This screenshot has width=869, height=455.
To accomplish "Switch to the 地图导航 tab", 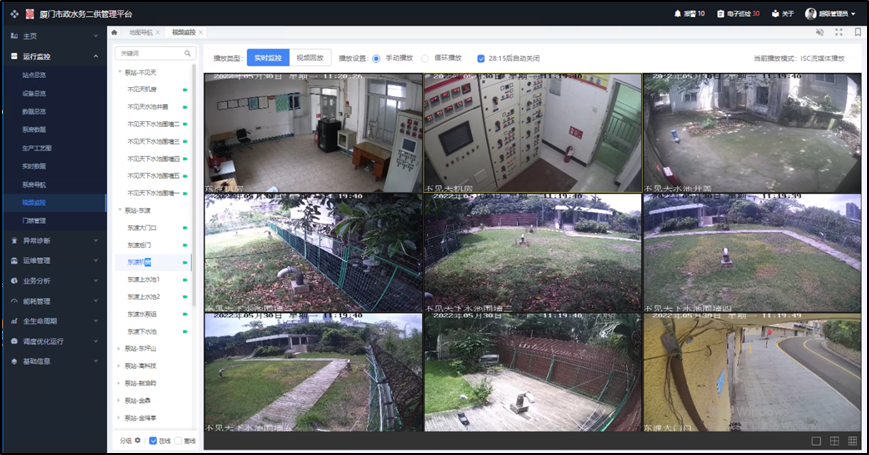I will 142,33.
